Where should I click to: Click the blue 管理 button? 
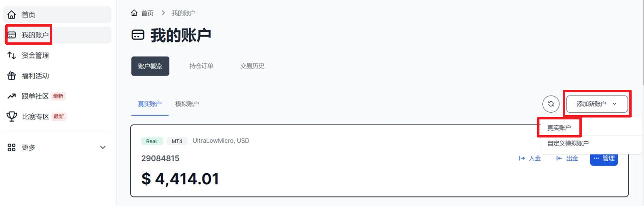604,158
